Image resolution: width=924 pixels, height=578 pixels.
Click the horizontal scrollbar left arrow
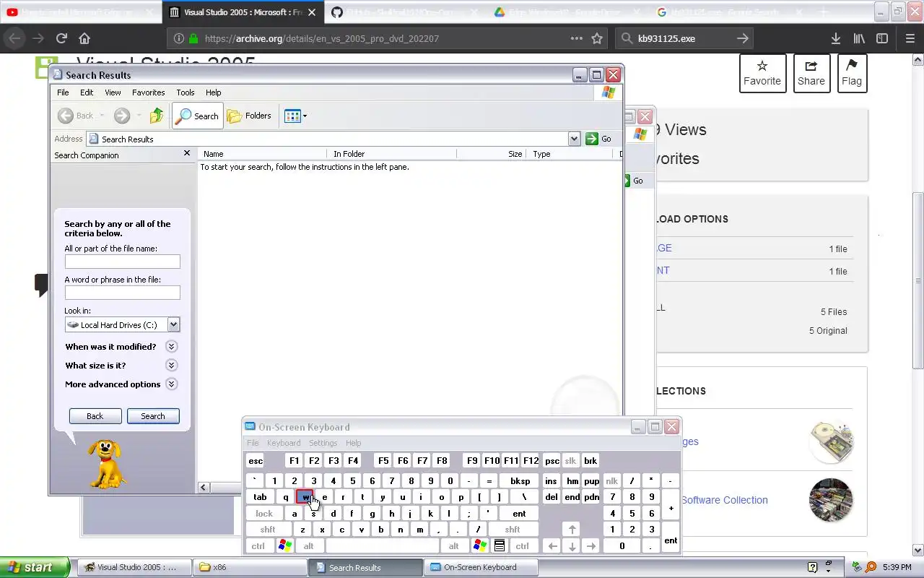coord(204,488)
